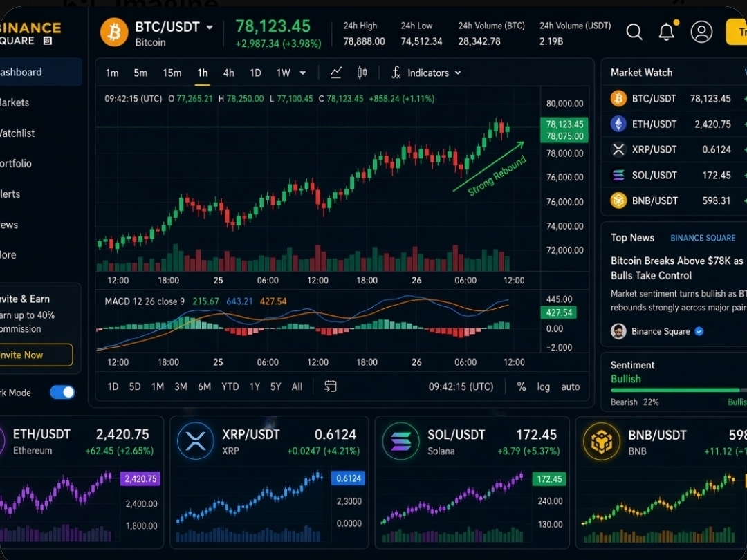Select the 1m timeframe

pyautogui.click(x=112, y=73)
